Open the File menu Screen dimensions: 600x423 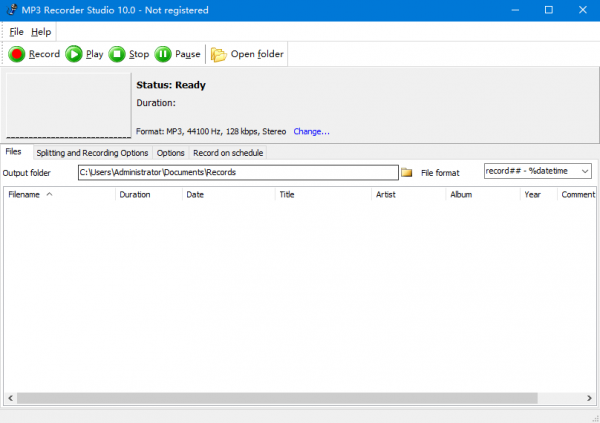pyautogui.click(x=16, y=32)
